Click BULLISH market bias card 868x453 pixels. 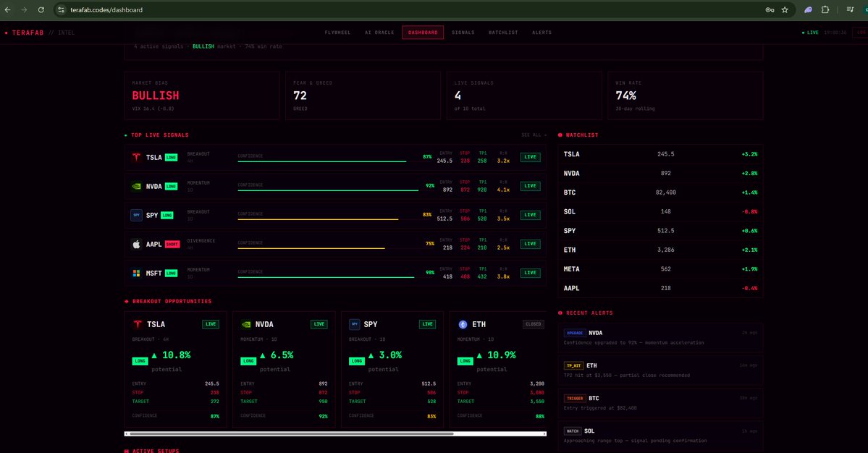[202, 96]
